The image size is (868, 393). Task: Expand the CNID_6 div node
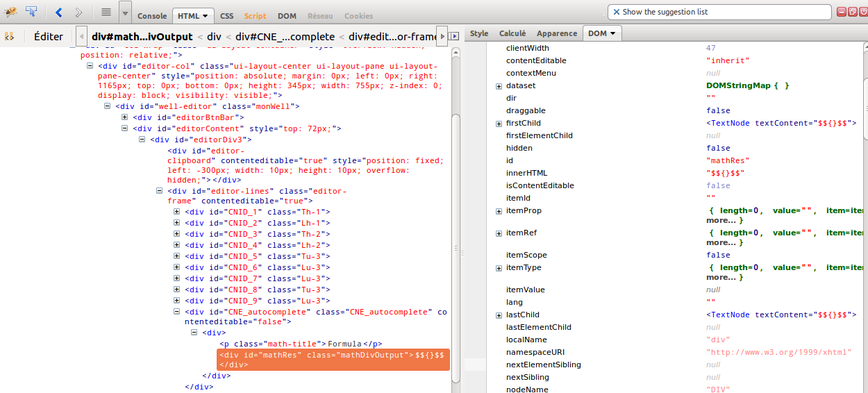pyautogui.click(x=177, y=267)
